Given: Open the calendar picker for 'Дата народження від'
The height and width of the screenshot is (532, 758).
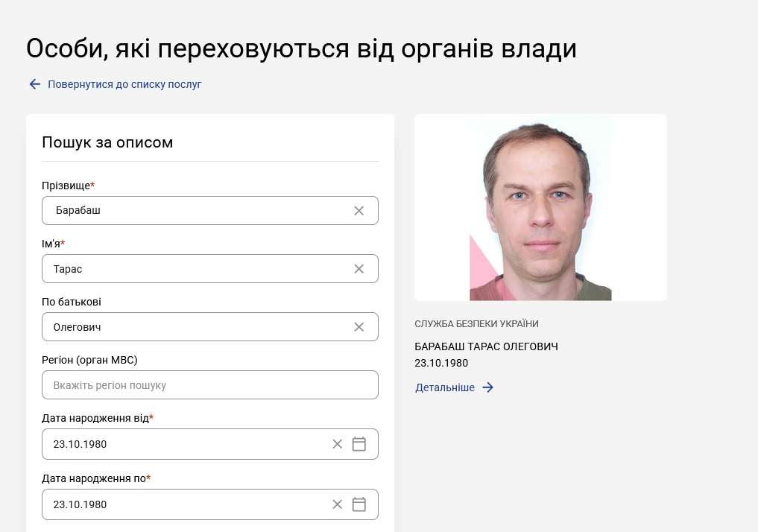Looking at the screenshot, I should coord(359,444).
